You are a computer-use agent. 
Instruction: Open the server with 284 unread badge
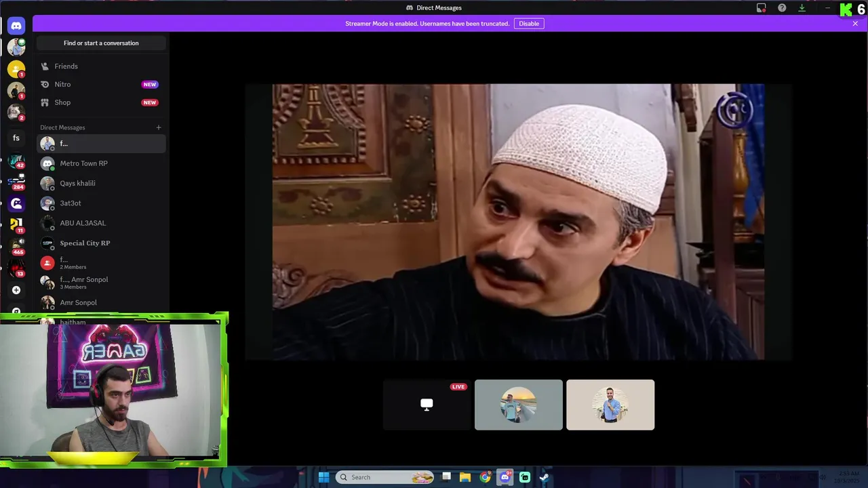[16, 182]
